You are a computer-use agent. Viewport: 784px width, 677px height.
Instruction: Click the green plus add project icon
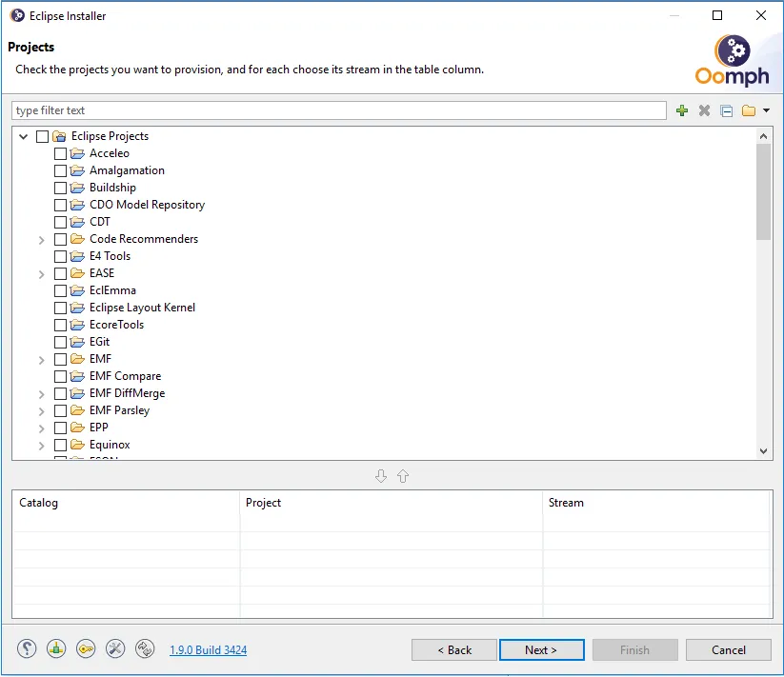point(681,110)
